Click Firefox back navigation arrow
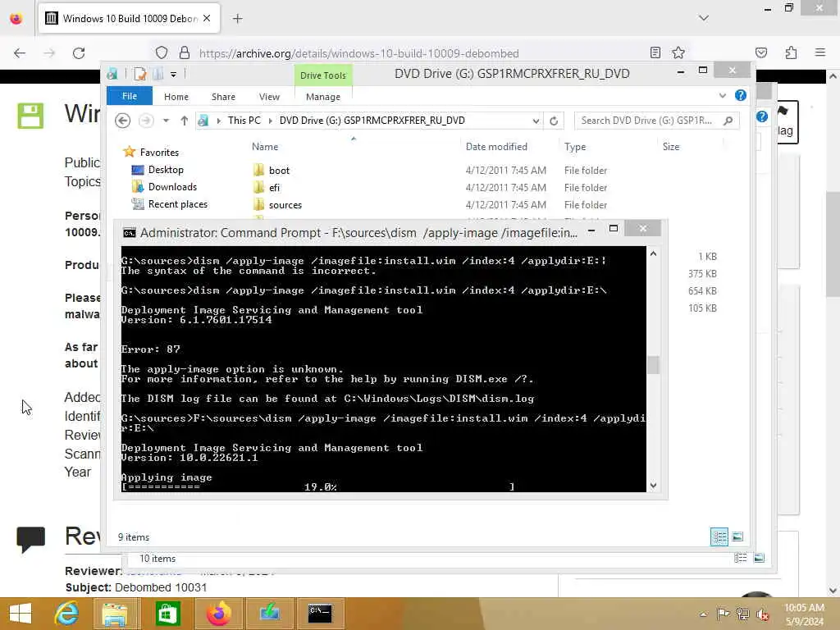 [20, 53]
